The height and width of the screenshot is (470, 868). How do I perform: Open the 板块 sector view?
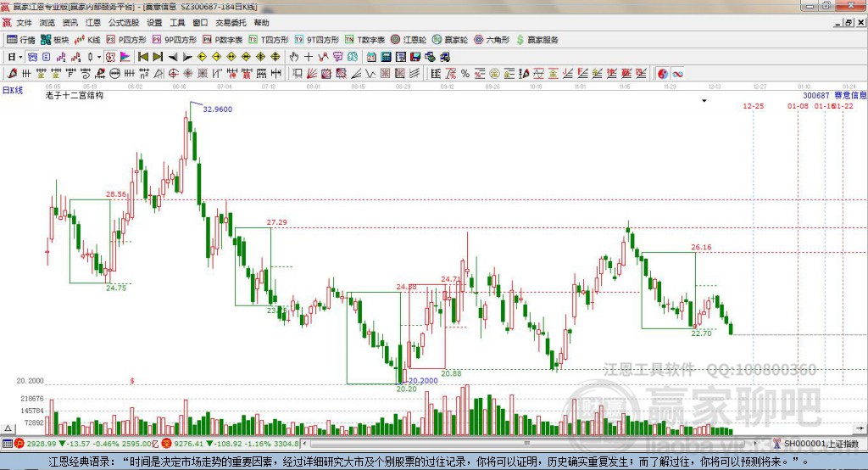coord(55,40)
